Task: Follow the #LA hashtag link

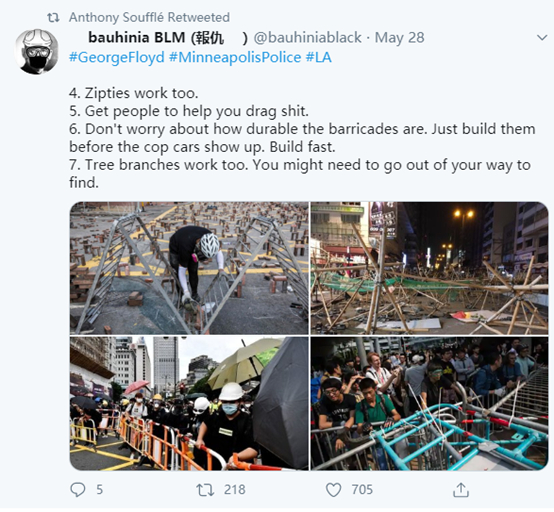Action: (318, 57)
